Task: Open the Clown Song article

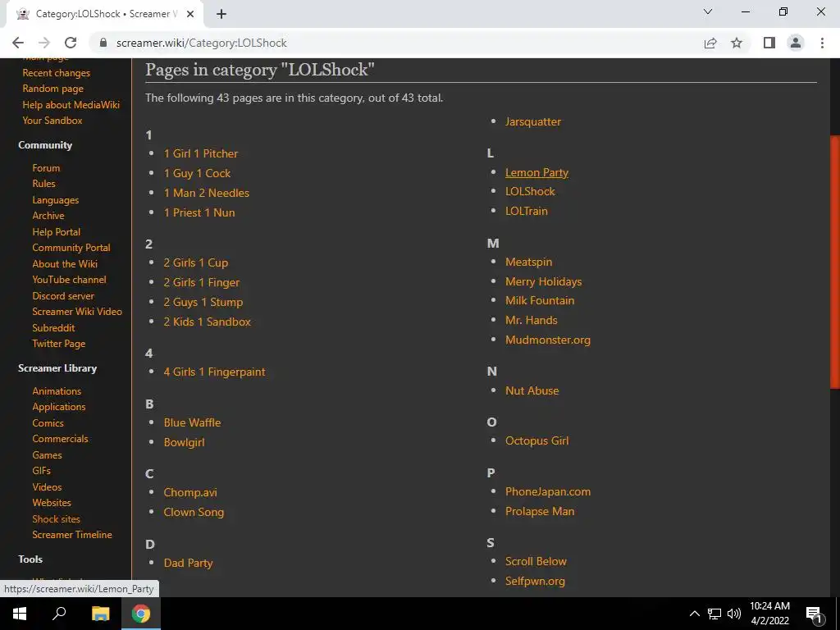Action: click(194, 512)
